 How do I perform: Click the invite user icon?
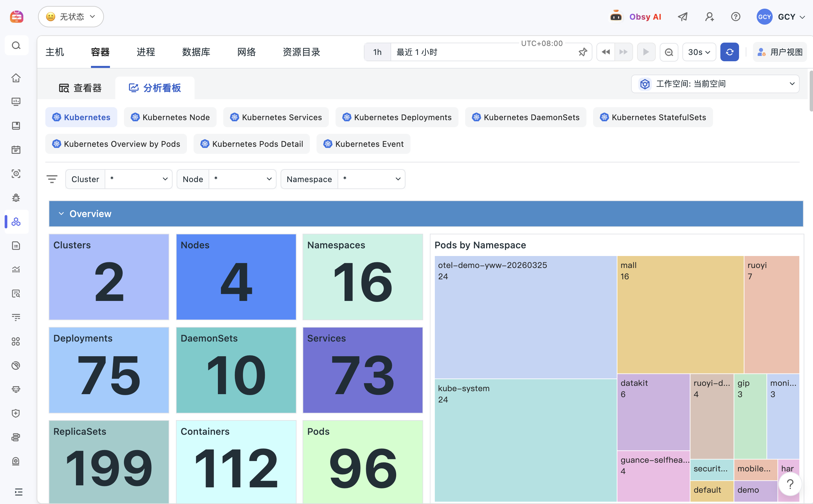pos(709,17)
